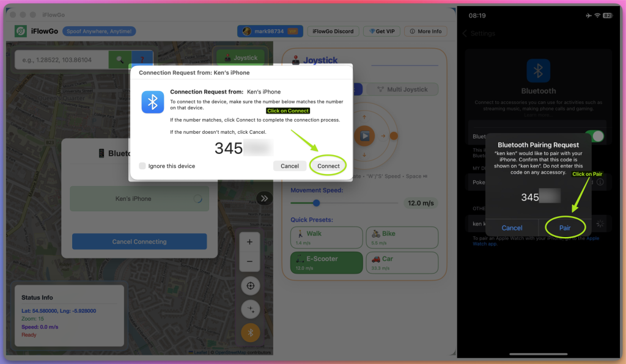This screenshot has width=626, height=364.
Task: Click the orange Bluetooth map button
Action: [249, 333]
